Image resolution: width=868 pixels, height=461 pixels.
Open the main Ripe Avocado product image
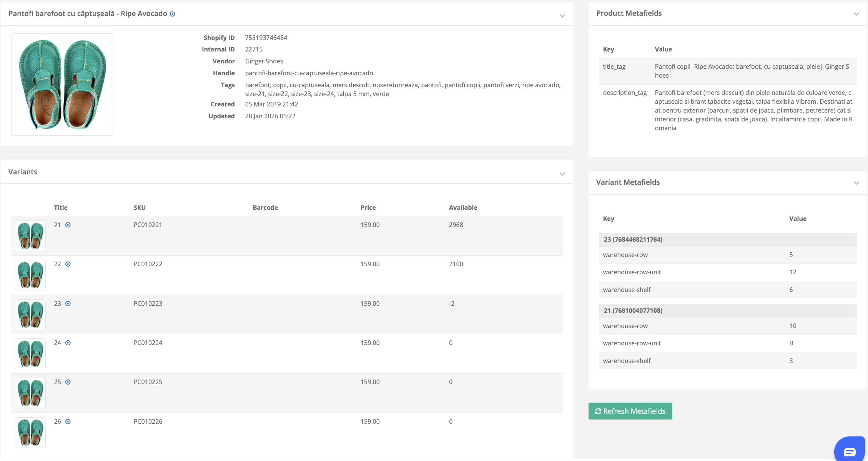coord(62,85)
